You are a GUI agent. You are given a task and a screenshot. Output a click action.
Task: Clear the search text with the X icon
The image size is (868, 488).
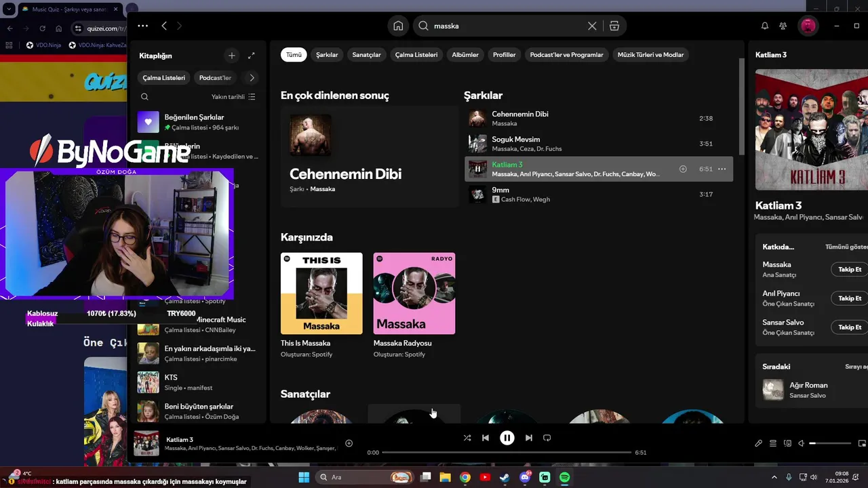tap(592, 26)
